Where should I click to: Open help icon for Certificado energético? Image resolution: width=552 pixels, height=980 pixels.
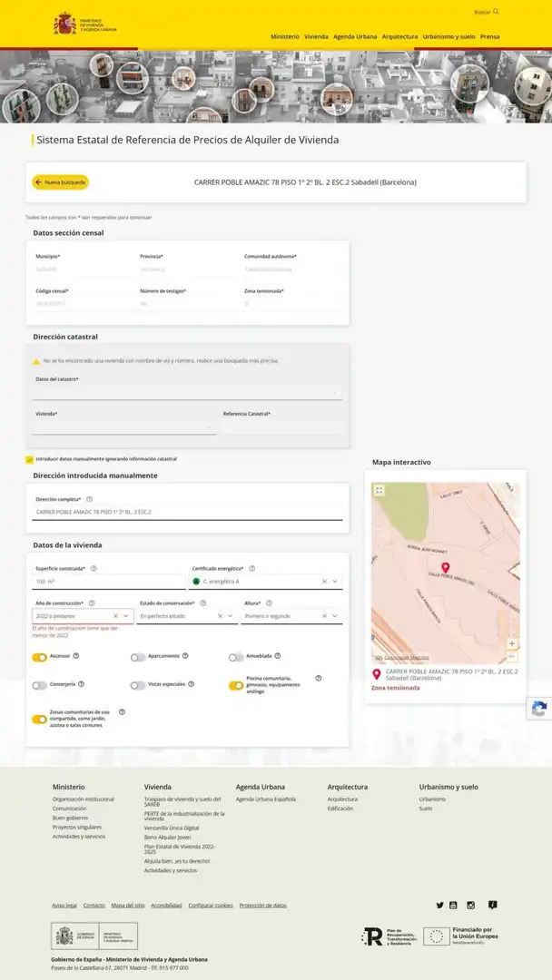(251, 569)
